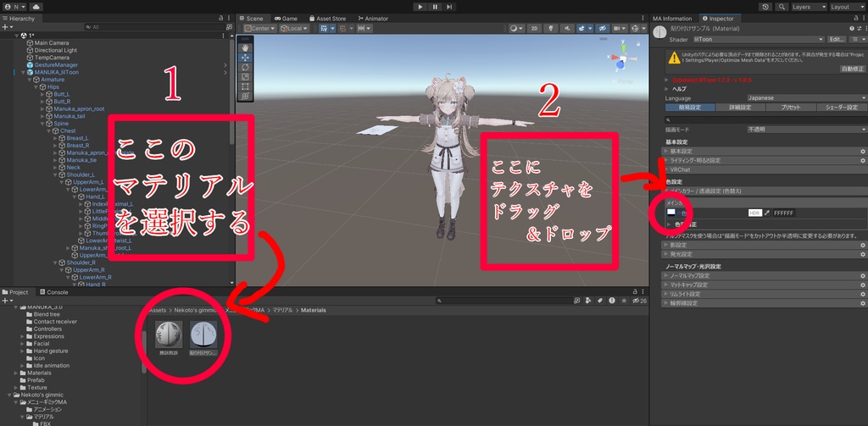The width and height of the screenshot is (868, 426).
Task: Open the global search magnifier icon
Action: [x=781, y=7]
